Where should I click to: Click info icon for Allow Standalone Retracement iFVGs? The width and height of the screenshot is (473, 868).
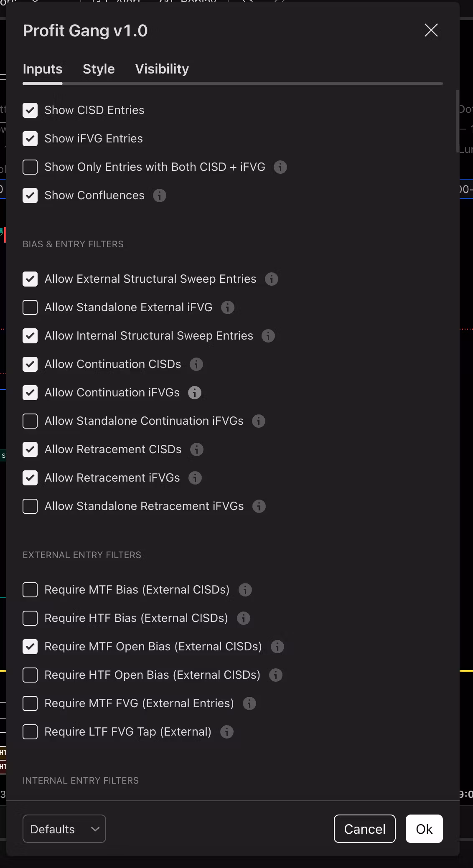coord(259,506)
